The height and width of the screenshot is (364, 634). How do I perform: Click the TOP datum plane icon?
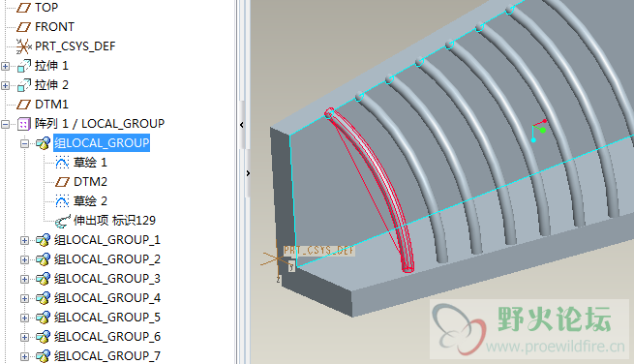tap(23, 8)
